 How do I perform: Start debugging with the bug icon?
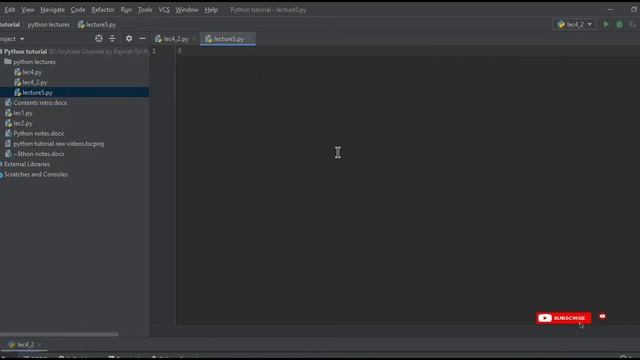[x=620, y=24]
